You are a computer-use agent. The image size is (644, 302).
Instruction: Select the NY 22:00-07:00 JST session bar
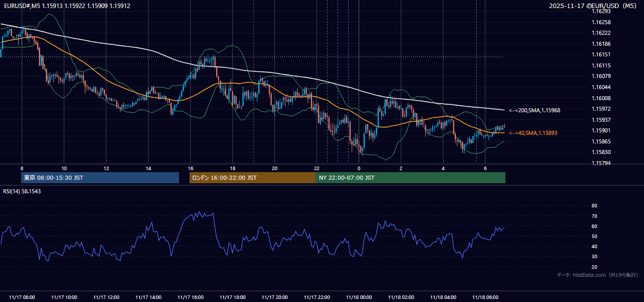411,178
